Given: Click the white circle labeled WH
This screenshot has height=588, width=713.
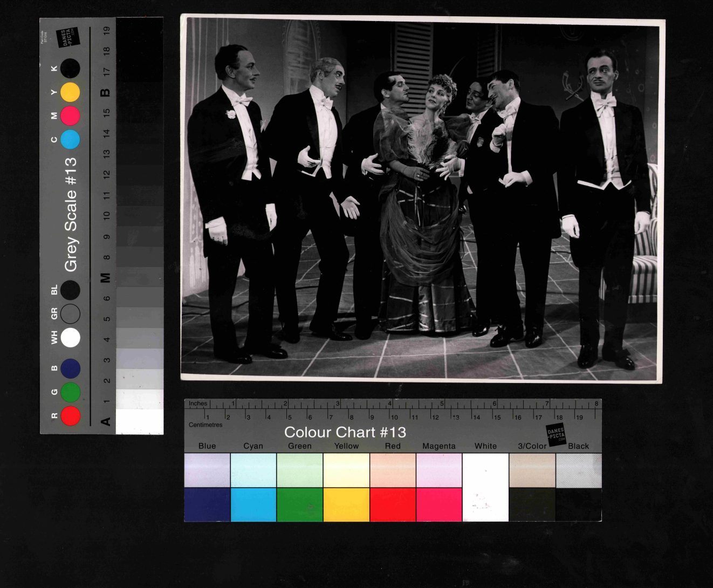Looking at the screenshot, I should [71, 338].
